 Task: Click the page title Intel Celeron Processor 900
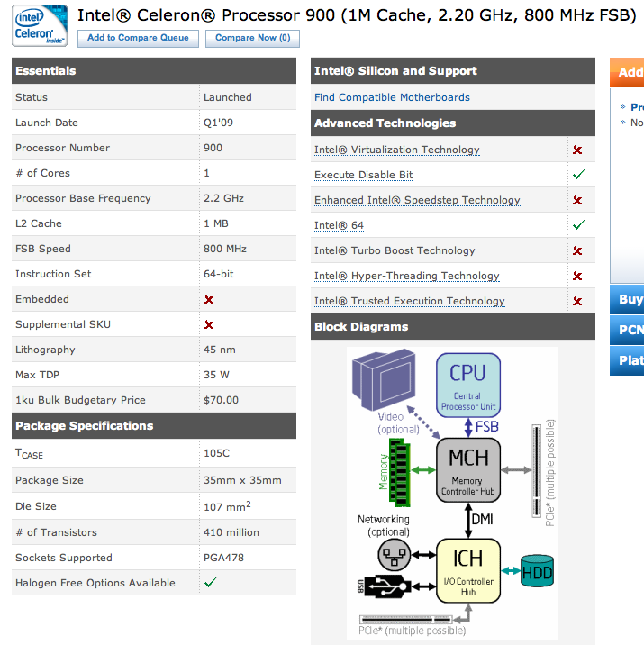click(357, 15)
